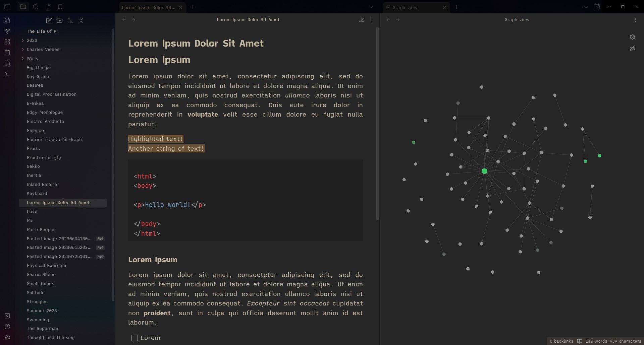This screenshot has width=644, height=345.
Task: Open graph view settings gear
Action: click(x=633, y=37)
